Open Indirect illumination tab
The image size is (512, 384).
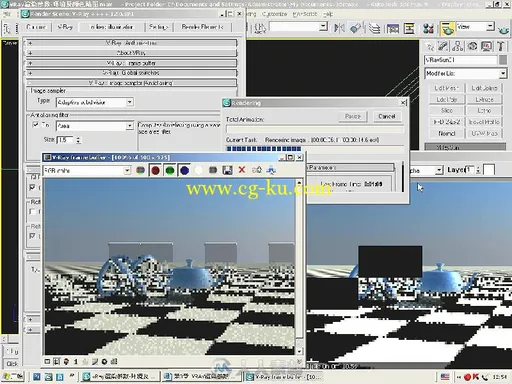112,27
